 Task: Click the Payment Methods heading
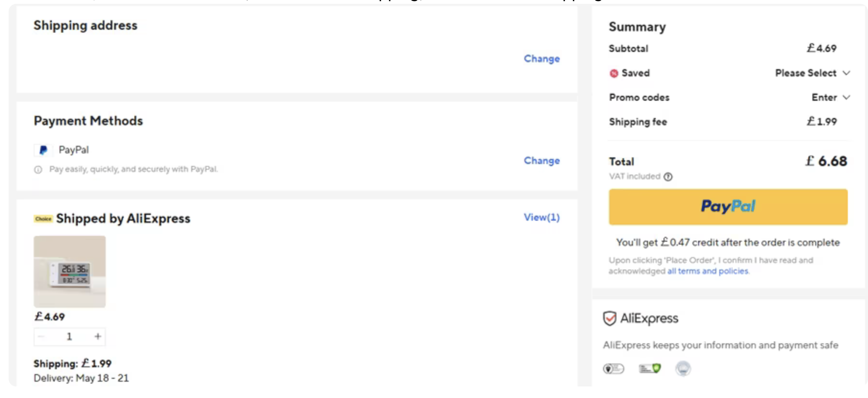(88, 121)
